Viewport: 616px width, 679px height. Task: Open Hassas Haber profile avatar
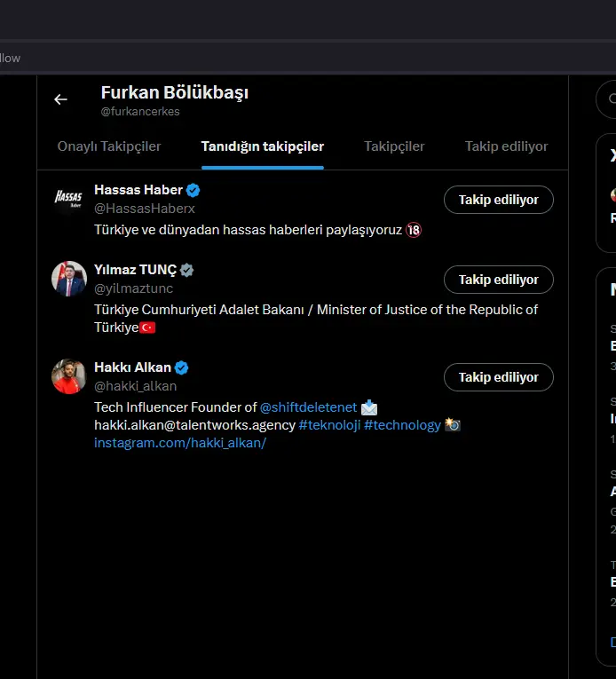tap(69, 199)
